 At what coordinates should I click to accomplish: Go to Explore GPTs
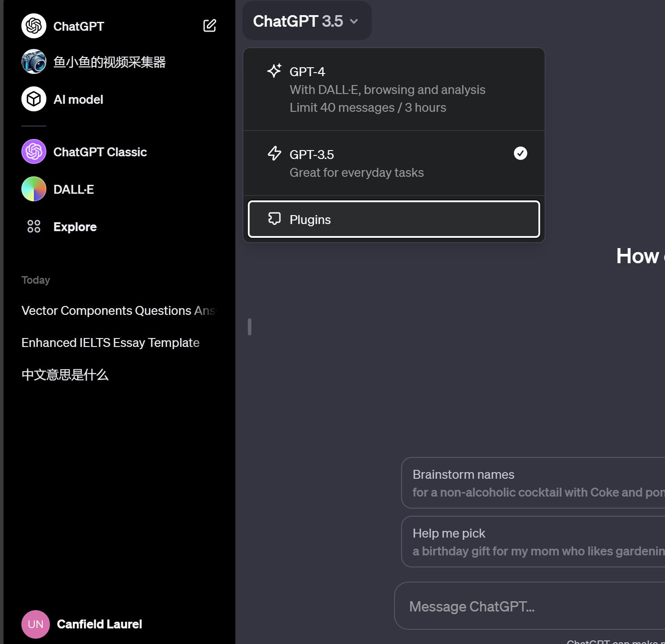119,226
